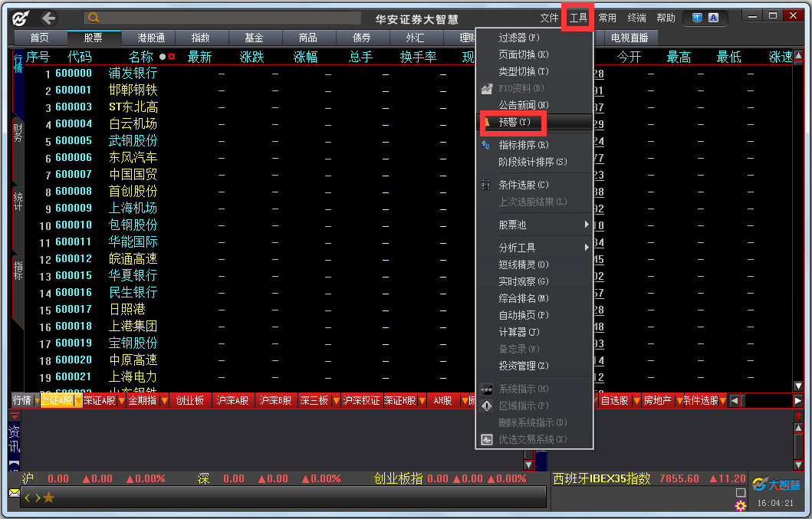The width and height of the screenshot is (812, 519).
Task: Select the 沪深权证 bottom tab
Action: pyautogui.click(x=361, y=401)
